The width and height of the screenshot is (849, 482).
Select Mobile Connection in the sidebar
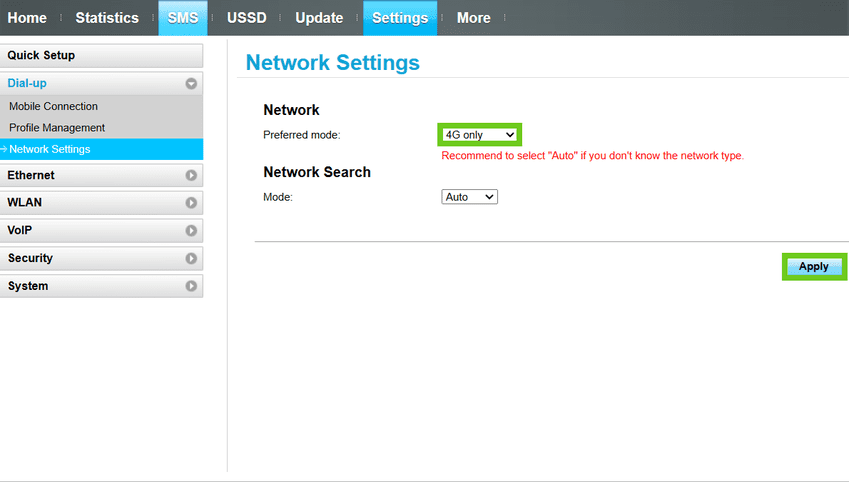coord(54,106)
